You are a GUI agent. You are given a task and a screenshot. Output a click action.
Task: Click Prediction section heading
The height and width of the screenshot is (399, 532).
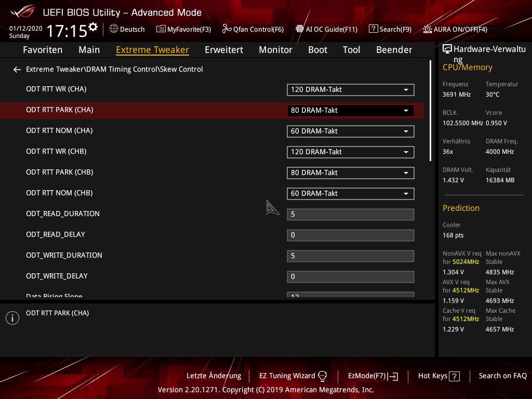point(461,208)
